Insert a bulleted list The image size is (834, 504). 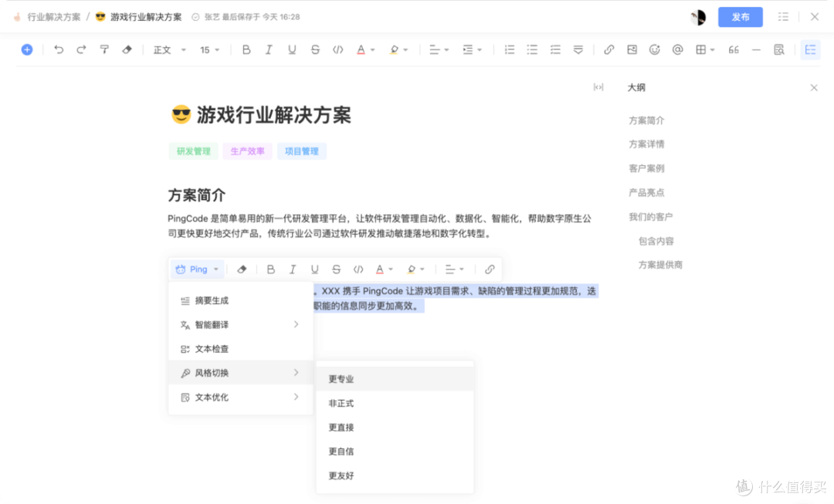point(532,50)
